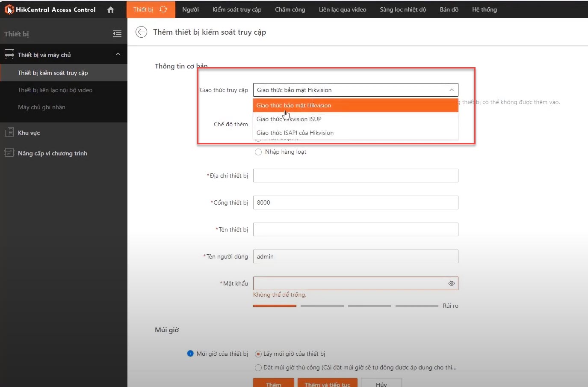Click the HikCentral Access Control logo
This screenshot has width=588, height=387.
(9, 9)
